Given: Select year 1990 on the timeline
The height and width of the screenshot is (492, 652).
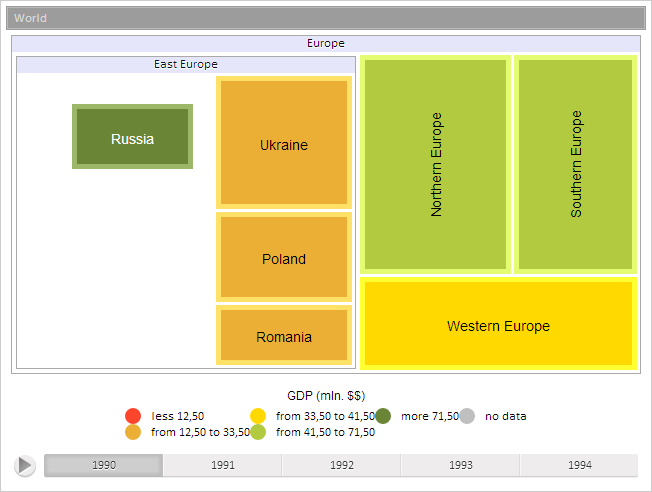Looking at the screenshot, I should pyautogui.click(x=104, y=465).
